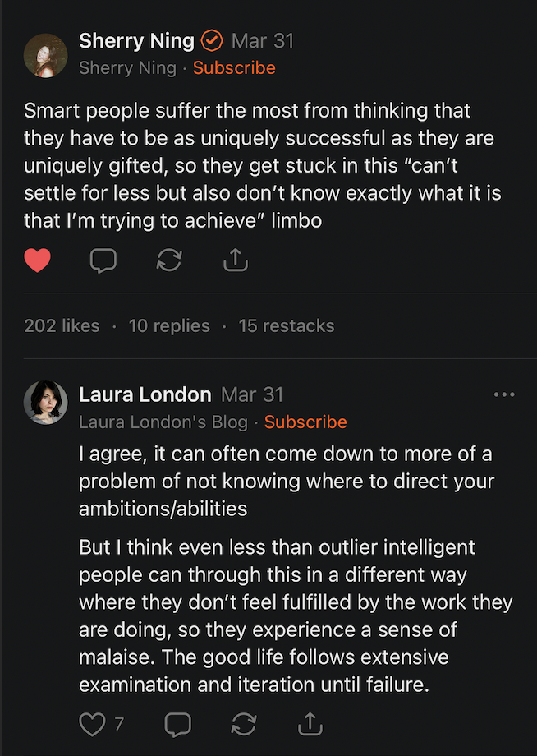Image resolution: width=537 pixels, height=756 pixels.
Task: Open Laura London's Blog publication link
Action: pos(163,422)
